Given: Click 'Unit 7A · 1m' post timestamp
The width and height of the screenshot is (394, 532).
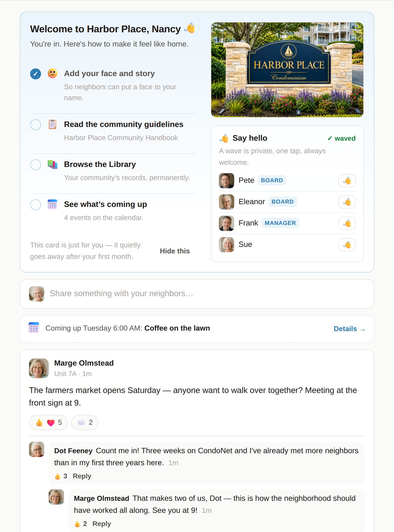Looking at the screenshot, I should (73, 374).
